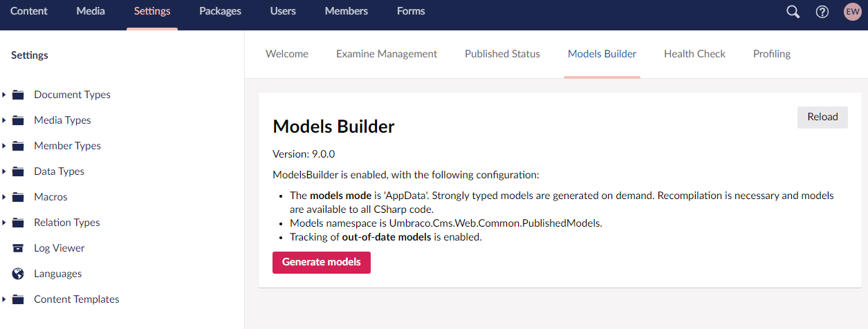Click the Macros folder icon
The image size is (868, 329).
coord(19,197)
